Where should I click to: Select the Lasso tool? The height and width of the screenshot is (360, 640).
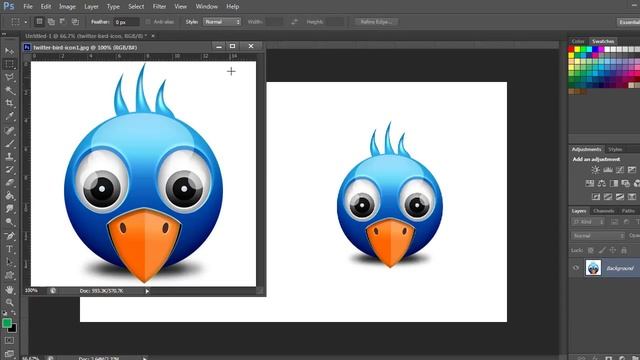(x=9, y=77)
